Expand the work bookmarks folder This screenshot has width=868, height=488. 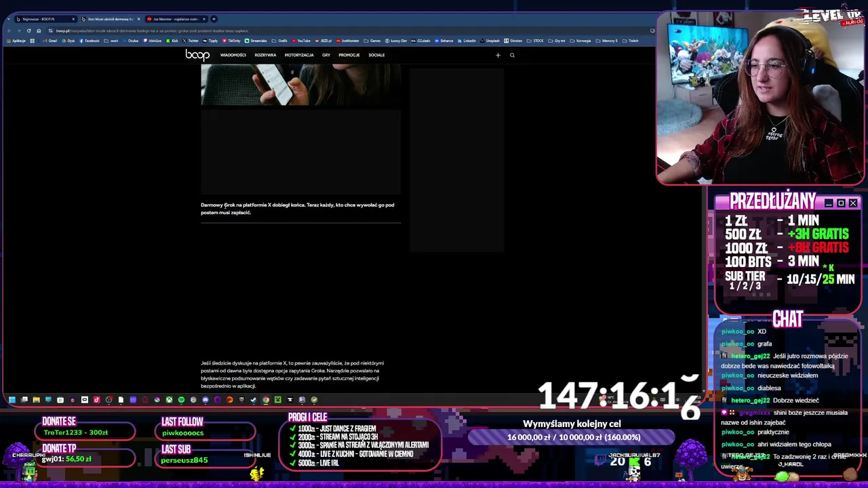111,41
